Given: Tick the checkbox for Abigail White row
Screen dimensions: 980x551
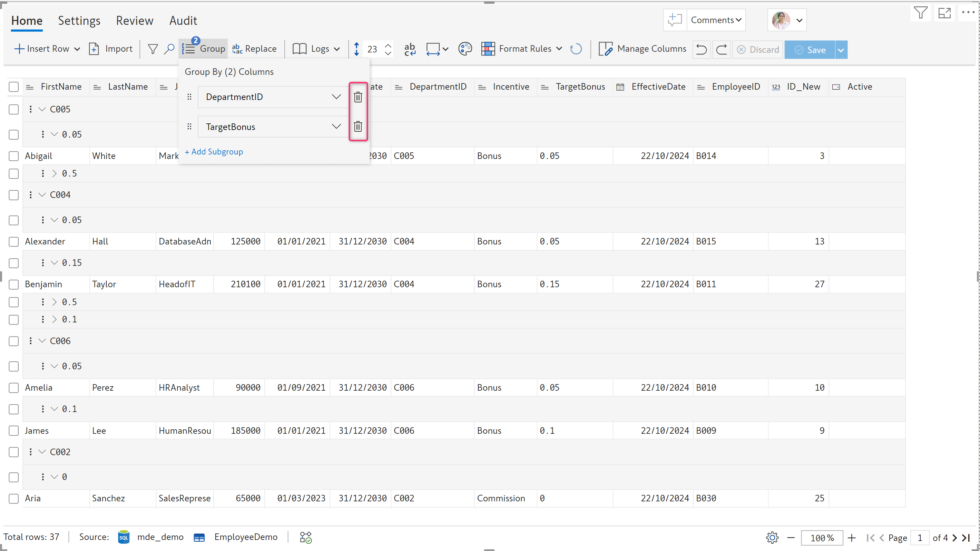Looking at the screenshot, I should [x=14, y=156].
